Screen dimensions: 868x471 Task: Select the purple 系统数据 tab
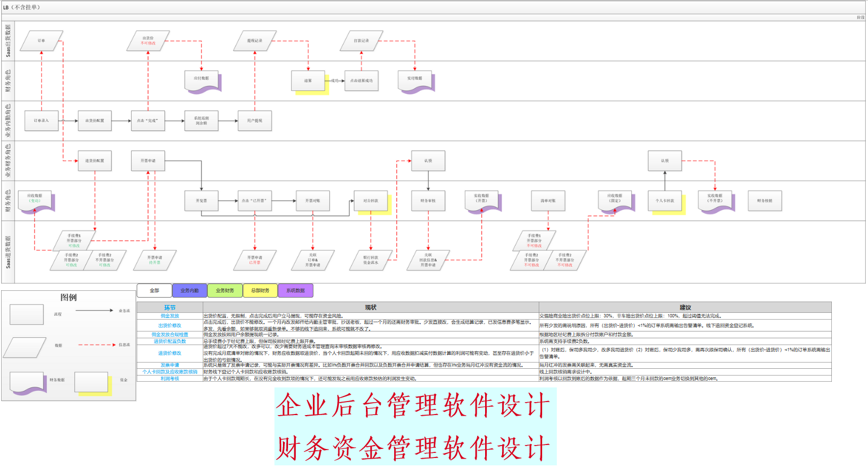coord(295,291)
